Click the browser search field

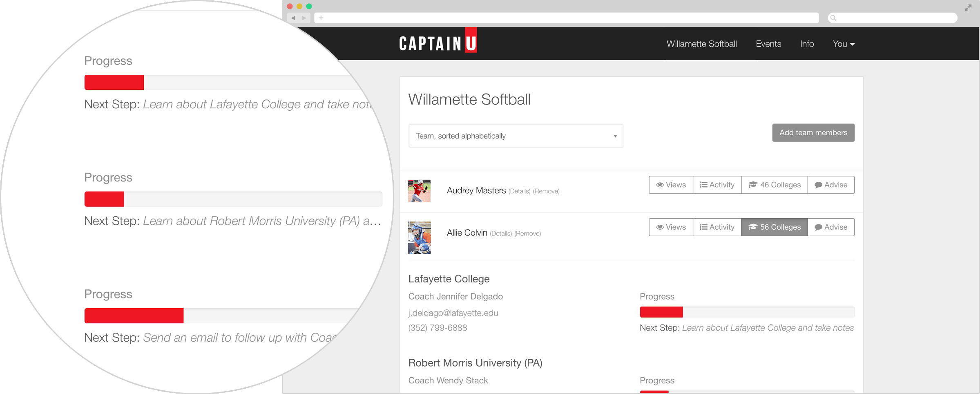893,18
